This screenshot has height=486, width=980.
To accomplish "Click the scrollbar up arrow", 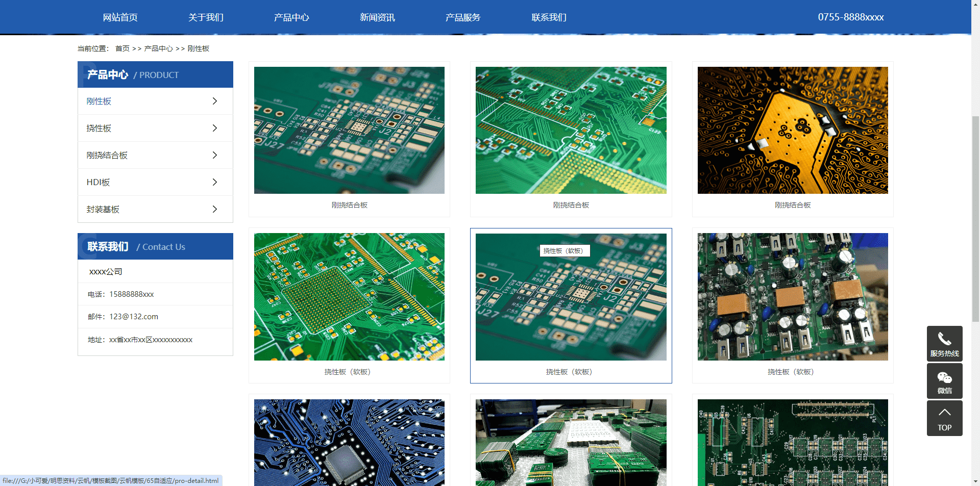I will (x=975, y=4).
